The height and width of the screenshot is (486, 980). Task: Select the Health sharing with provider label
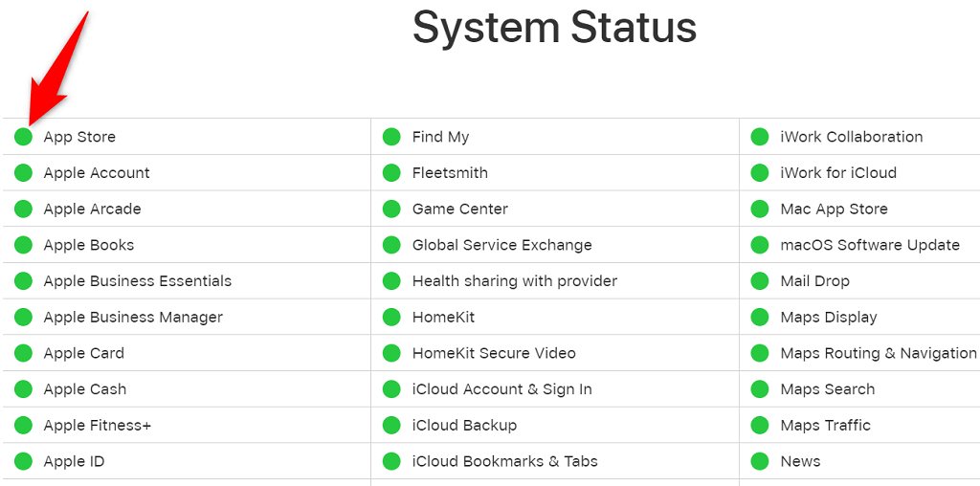[x=514, y=281]
